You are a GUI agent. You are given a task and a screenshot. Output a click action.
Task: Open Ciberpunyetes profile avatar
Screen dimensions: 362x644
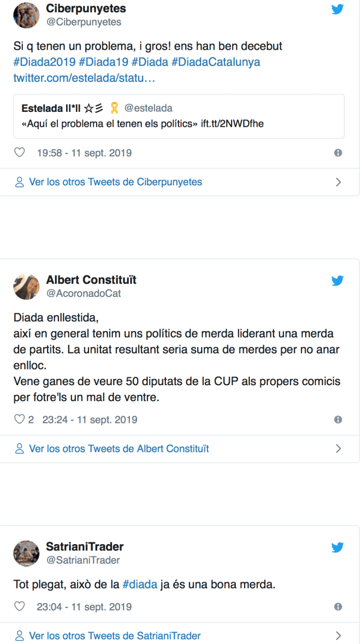coord(26,16)
